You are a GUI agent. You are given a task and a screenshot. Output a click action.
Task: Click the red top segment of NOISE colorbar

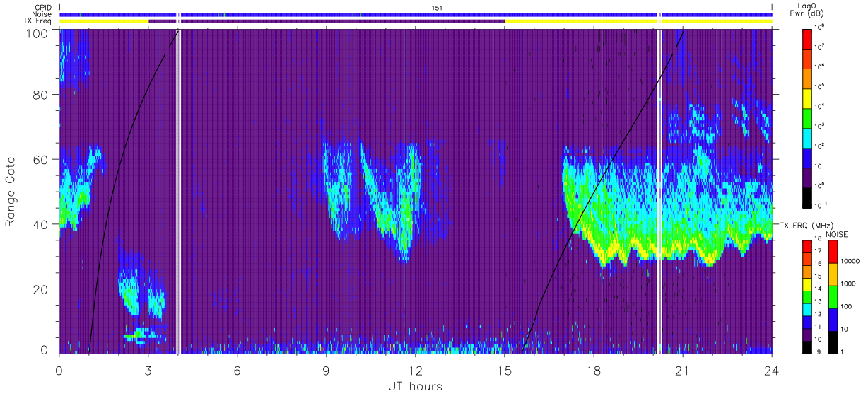pos(833,252)
